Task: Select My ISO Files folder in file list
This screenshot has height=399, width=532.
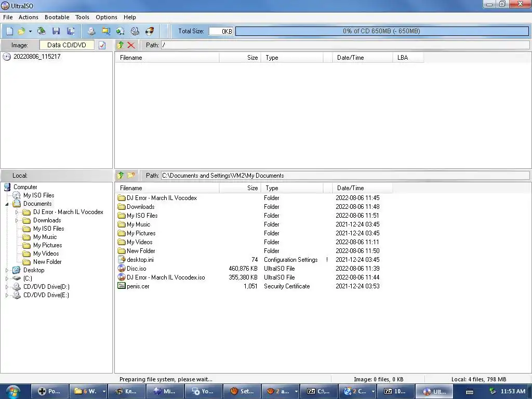Action: point(142,216)
